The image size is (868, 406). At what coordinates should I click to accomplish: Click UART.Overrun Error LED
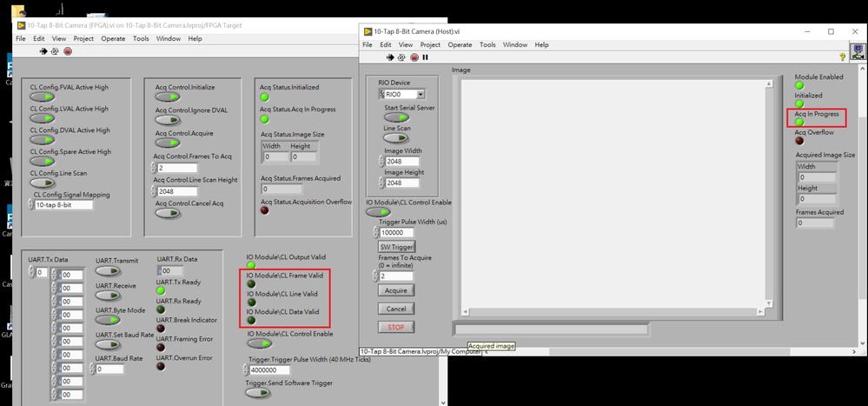point(161,366)
